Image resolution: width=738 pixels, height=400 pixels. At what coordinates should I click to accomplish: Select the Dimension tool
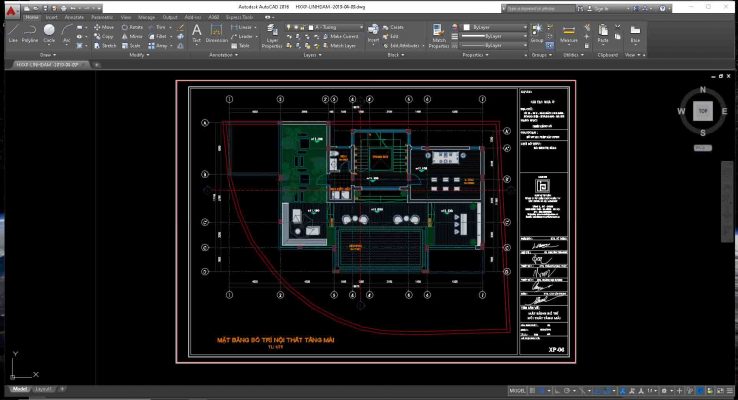(217, 33)
